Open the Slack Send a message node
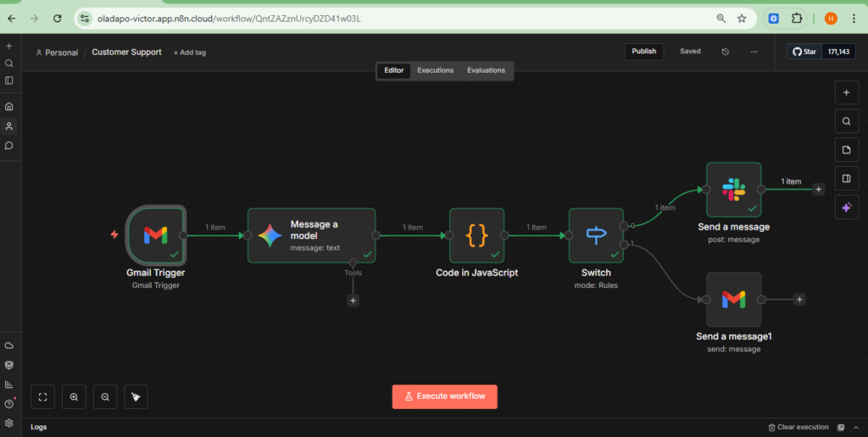The width and height of the screenshot is (868, 437). pos(733,189)
